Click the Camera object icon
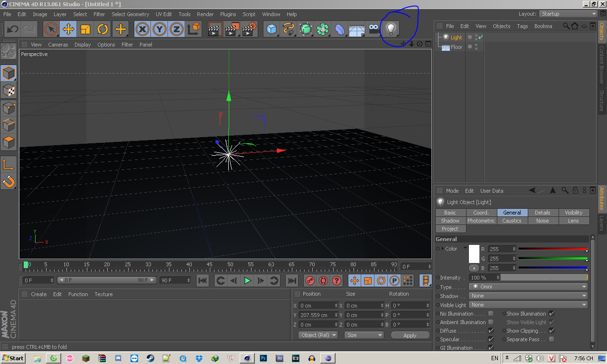This screenshot has width=607, height=364. tap(374, 29)
